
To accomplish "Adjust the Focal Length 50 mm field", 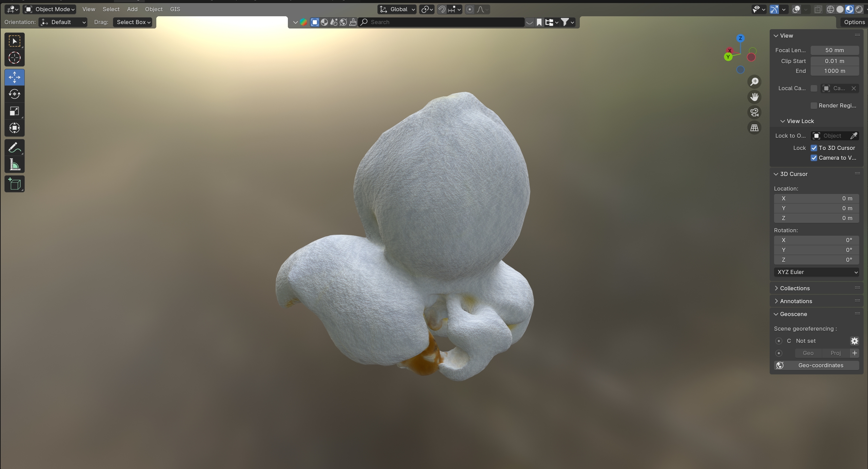I will tap(834, 50).
